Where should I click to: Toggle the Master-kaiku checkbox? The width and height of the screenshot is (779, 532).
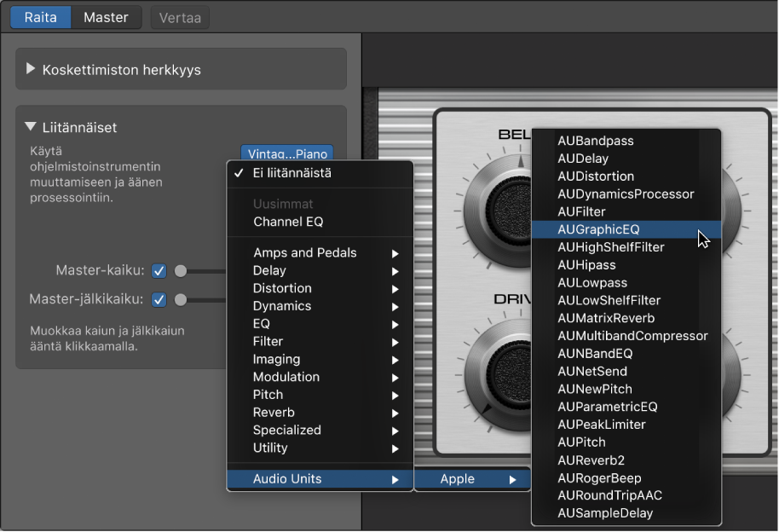[x=159, y=271]
